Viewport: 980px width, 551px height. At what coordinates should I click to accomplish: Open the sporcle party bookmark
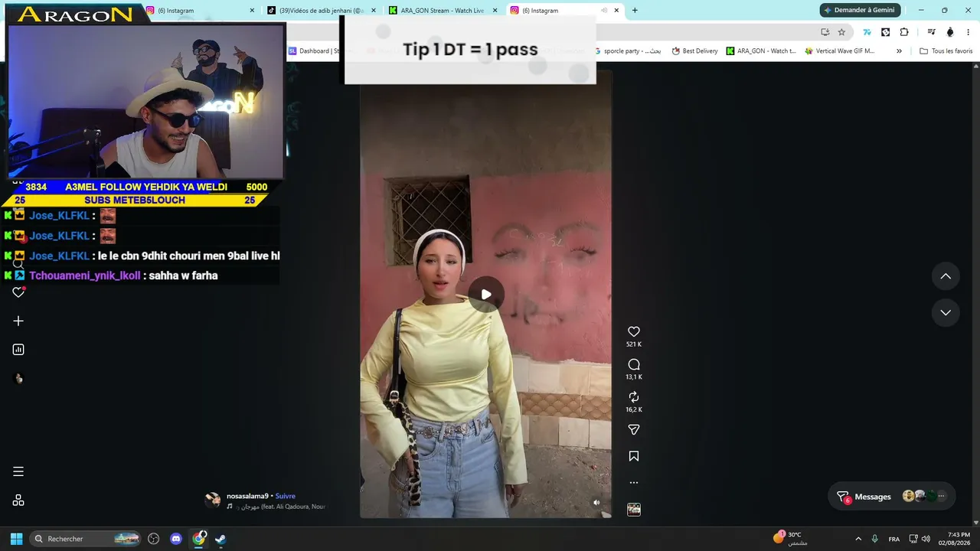click(627, 51)
